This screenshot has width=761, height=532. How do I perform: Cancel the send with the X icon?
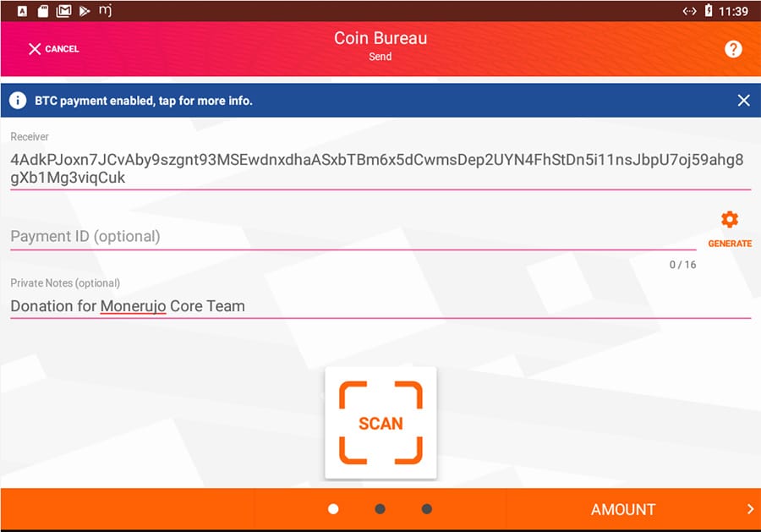[x=35, y=49]
